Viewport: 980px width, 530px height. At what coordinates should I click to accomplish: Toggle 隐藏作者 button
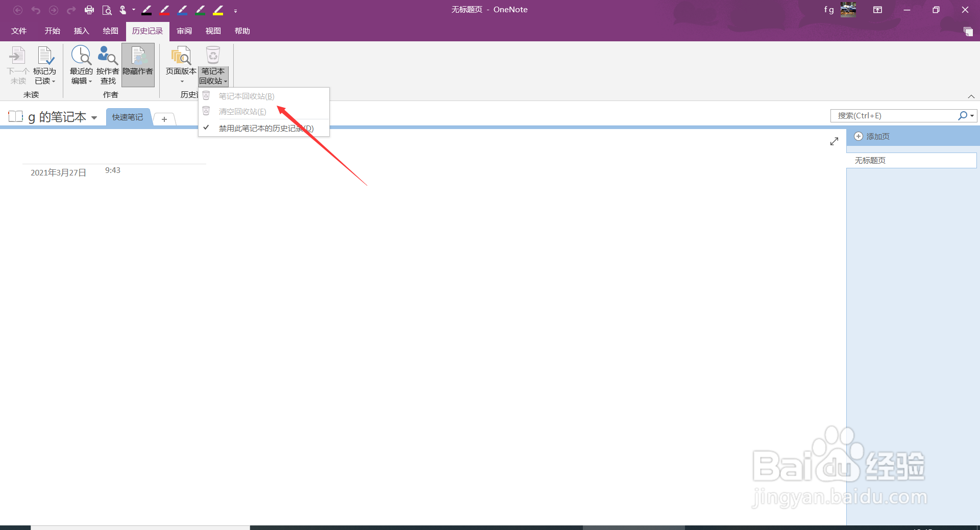point(138,65)
